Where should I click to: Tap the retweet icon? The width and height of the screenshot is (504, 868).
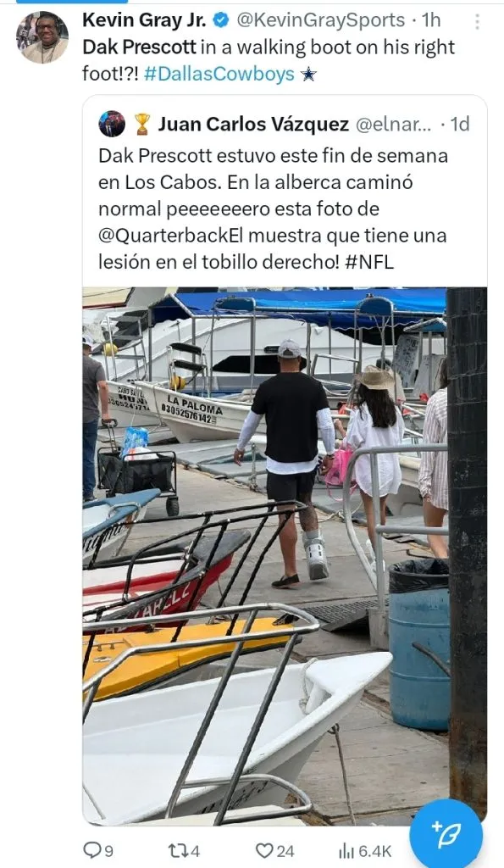[177, 849]
